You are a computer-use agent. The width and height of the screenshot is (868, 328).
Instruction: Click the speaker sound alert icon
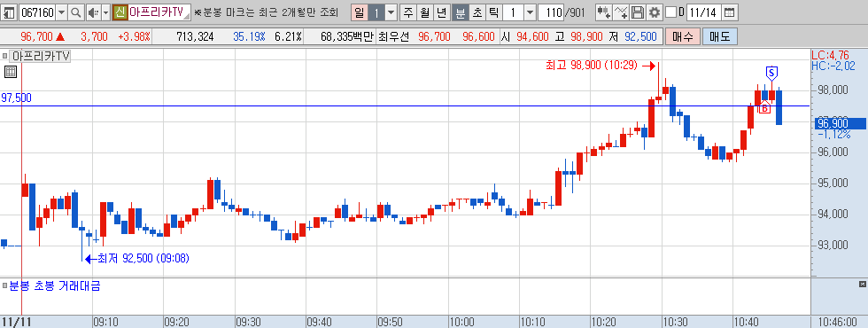93,12
